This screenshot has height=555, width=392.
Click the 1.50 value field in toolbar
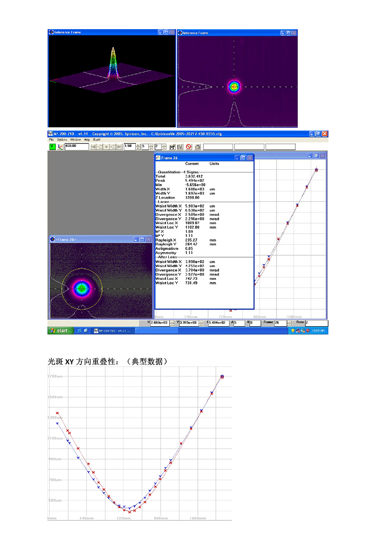pos(130,147)
